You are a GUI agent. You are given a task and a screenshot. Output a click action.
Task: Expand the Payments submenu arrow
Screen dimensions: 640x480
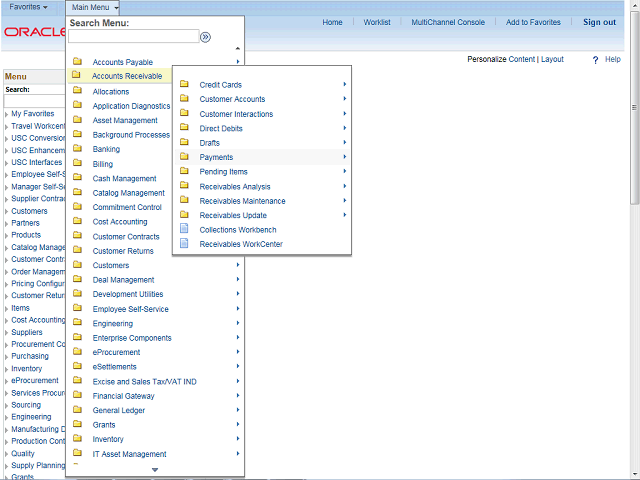(x=344, y=157)
